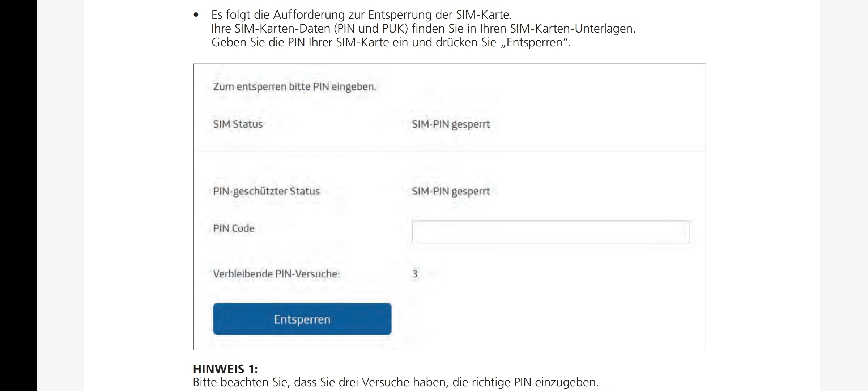
Task: Click the PIN Code label text
Action: click(234, 228)
